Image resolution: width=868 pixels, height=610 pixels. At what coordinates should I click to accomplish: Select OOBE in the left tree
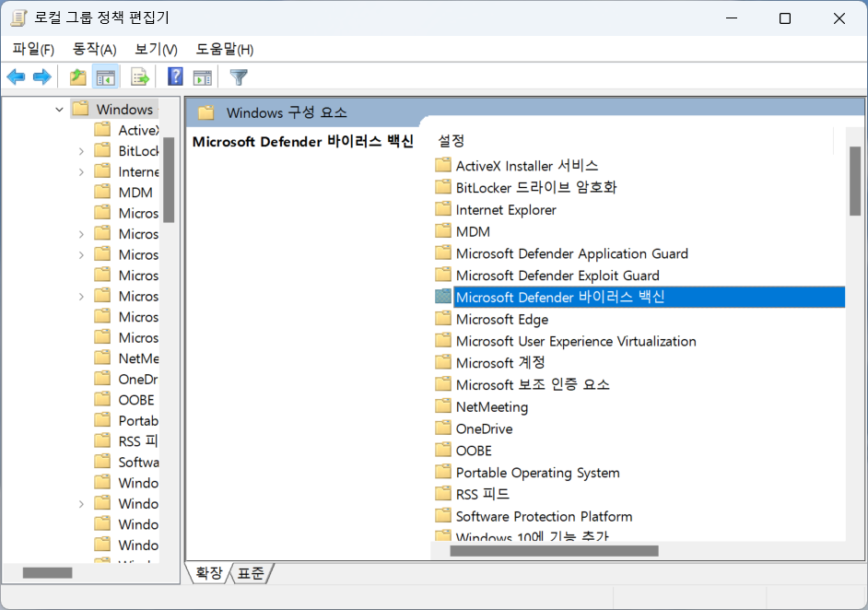pyautogui.click(x=136, y=400)
